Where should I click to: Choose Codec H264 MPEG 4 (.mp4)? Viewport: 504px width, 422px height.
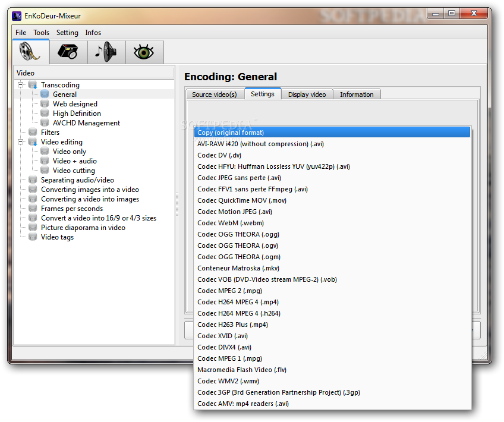point(332,302)
